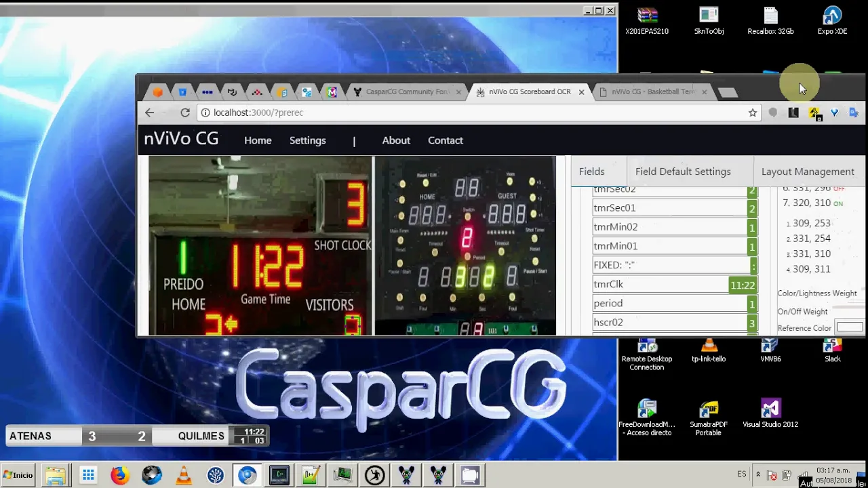
Task: Select the tmrSec01 field row
Action: [x=674, y=208]
